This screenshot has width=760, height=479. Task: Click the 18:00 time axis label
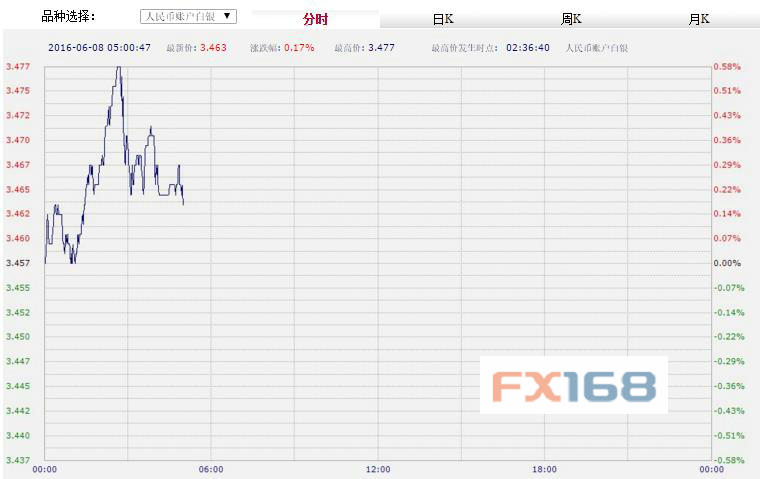pyautogui.click(x=544, y=469)
